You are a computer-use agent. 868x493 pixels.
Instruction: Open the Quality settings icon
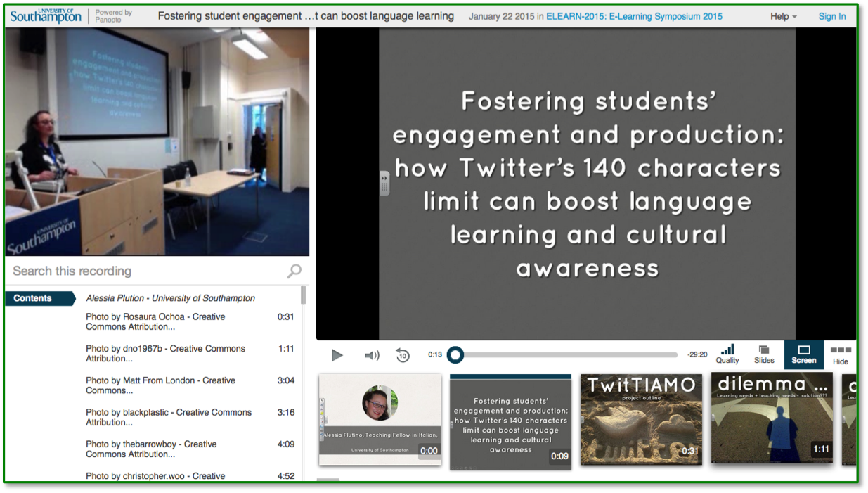click(727, 354)
